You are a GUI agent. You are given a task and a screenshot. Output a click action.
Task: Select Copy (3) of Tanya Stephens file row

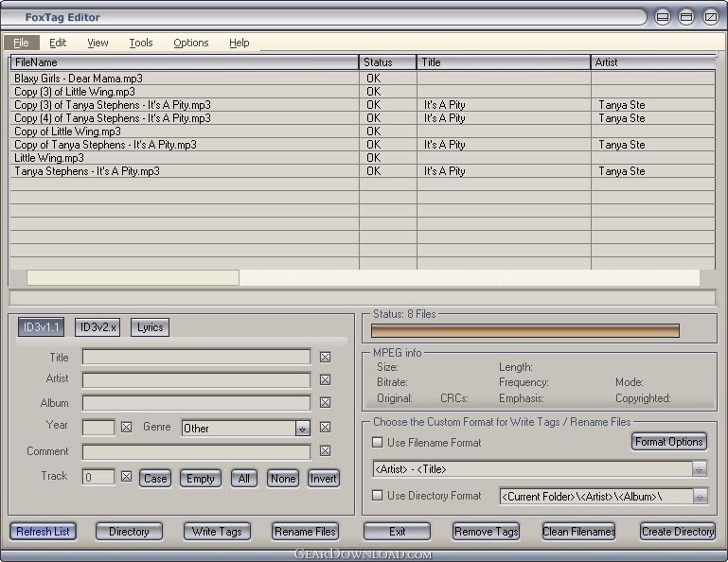pos(363,105)
